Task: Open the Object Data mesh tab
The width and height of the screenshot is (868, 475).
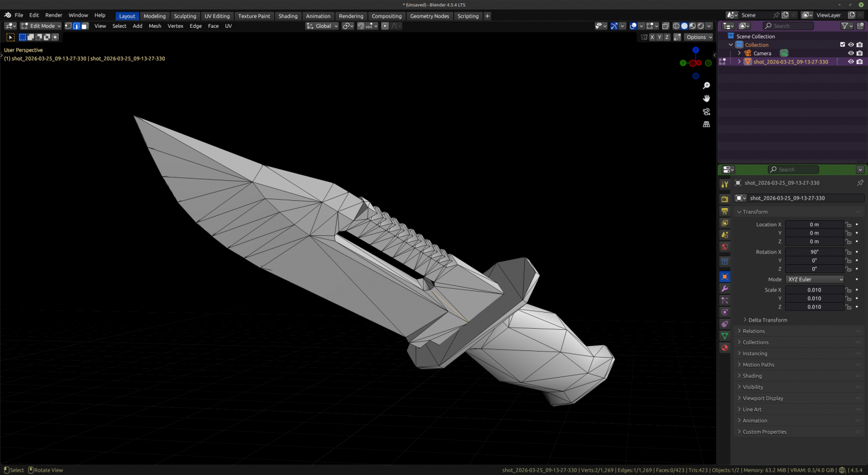Action: point(724,336)
